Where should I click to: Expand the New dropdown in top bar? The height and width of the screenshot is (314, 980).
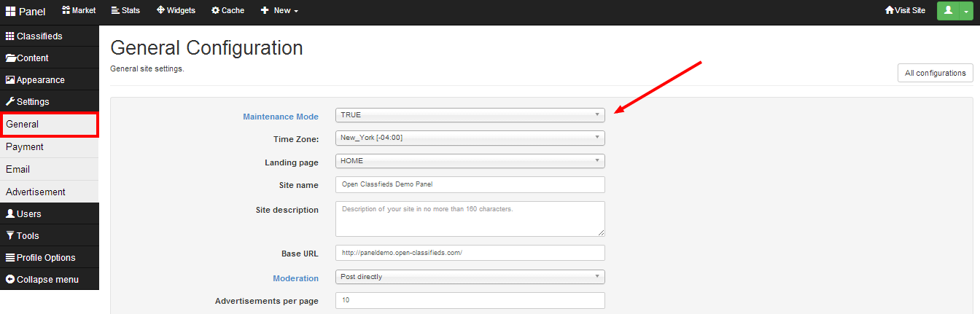[279, 10]
